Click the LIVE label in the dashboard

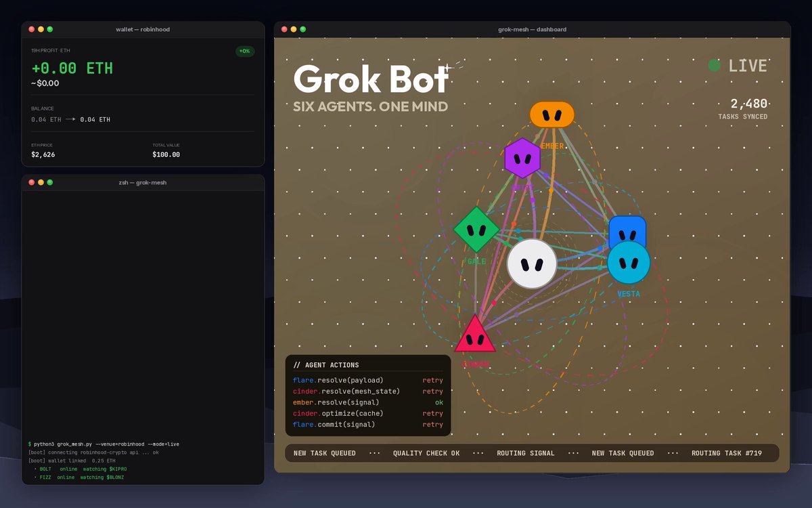click(x=748, y=66)
